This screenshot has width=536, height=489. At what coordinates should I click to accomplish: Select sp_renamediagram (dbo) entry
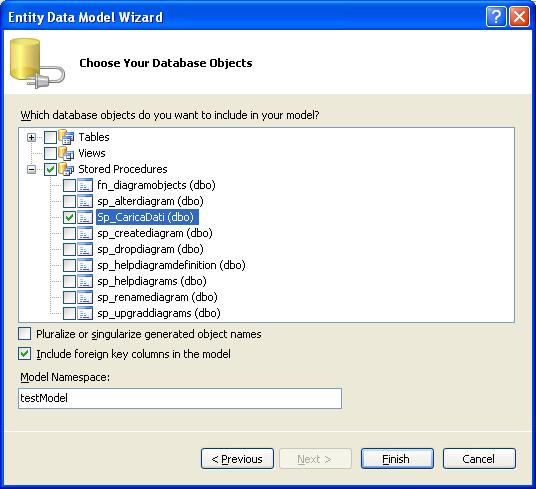(x=157, y=297)
